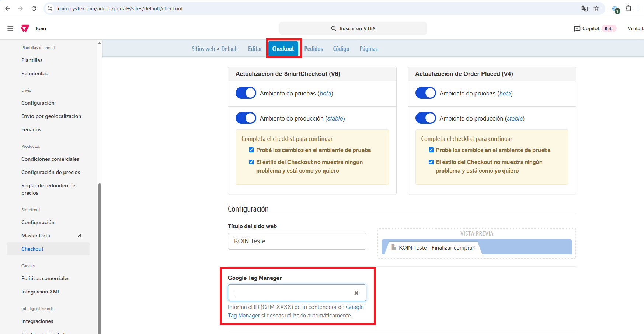Click the VTEX logo

tap(25, 28)
